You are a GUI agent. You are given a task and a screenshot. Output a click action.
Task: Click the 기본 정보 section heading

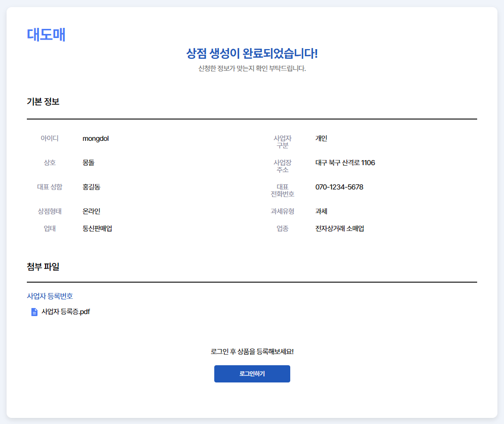pyautogui.click(x=43, y=102)
